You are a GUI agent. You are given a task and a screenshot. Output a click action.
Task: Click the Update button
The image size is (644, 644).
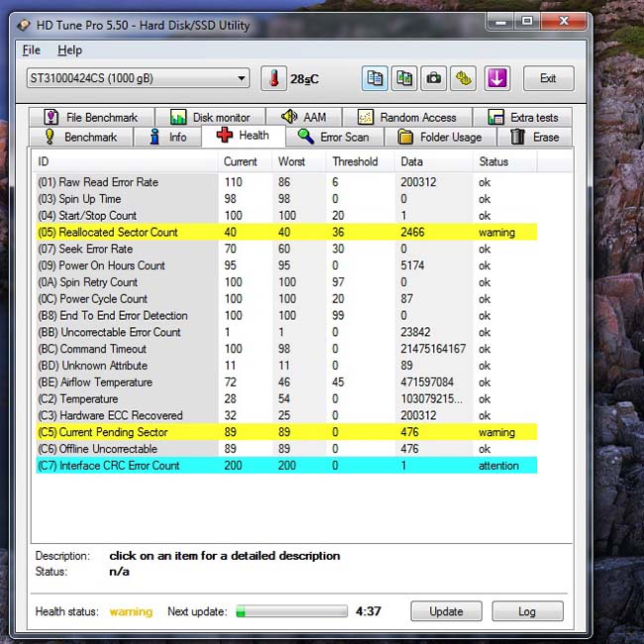tap(446, 611)
